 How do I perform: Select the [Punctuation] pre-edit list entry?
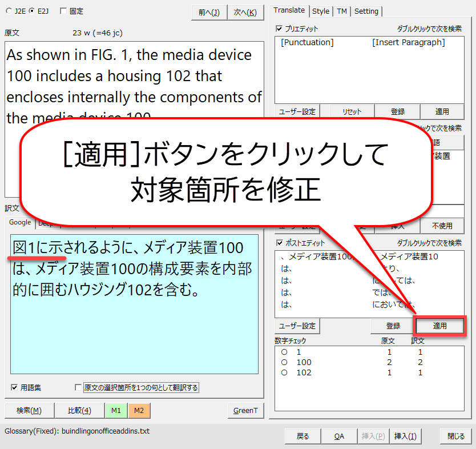(x=307, y=42)
